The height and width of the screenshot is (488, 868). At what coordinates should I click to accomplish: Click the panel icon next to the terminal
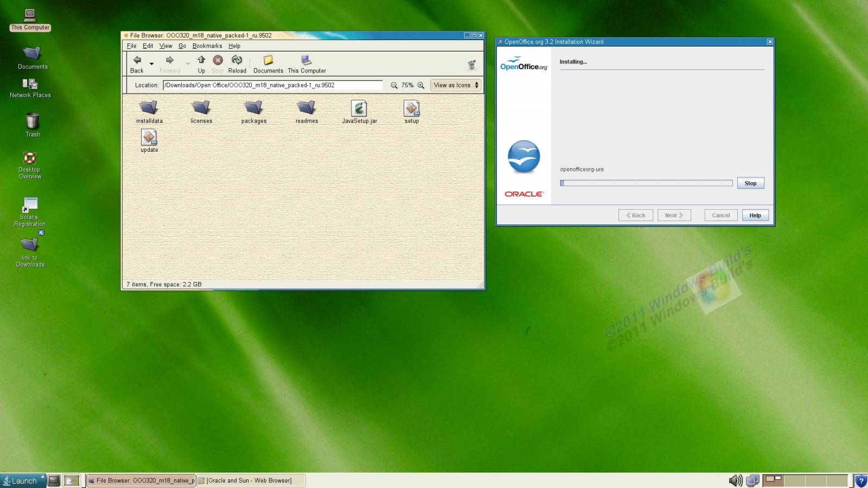72,480
